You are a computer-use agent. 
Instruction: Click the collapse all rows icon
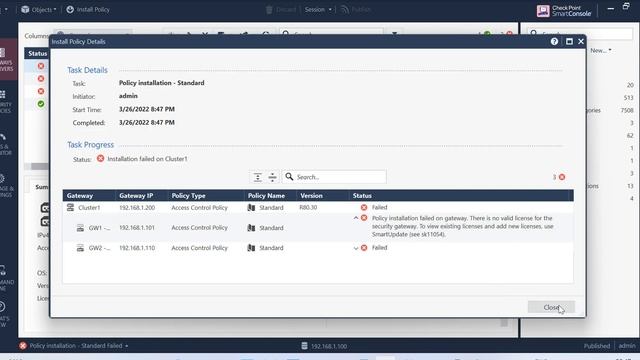point(272,177)
